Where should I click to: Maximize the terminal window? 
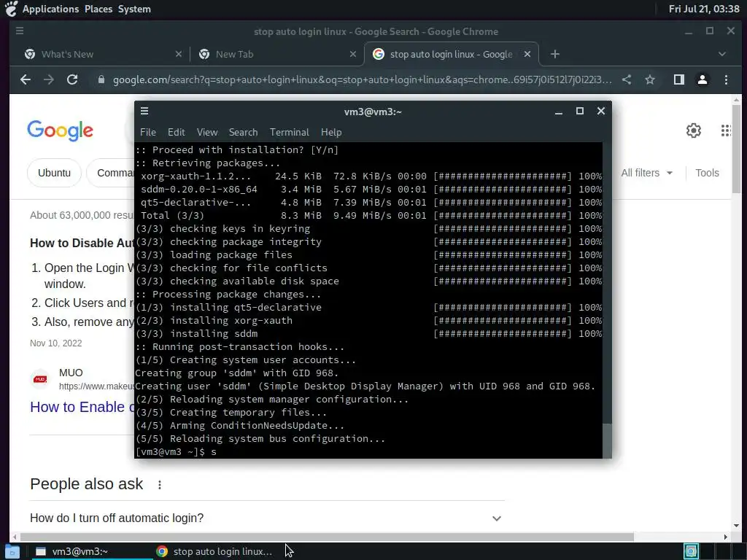click(580, 111)
